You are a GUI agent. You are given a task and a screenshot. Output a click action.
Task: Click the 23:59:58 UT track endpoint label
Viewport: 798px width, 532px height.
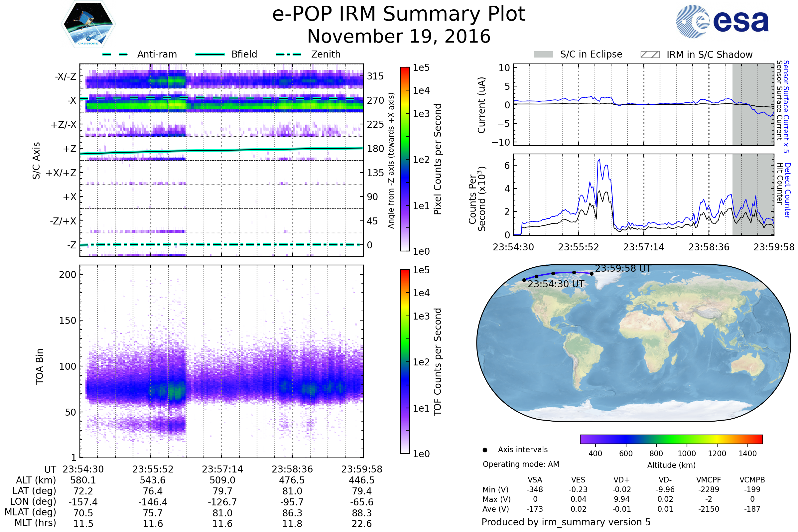(x=623, y=268)
